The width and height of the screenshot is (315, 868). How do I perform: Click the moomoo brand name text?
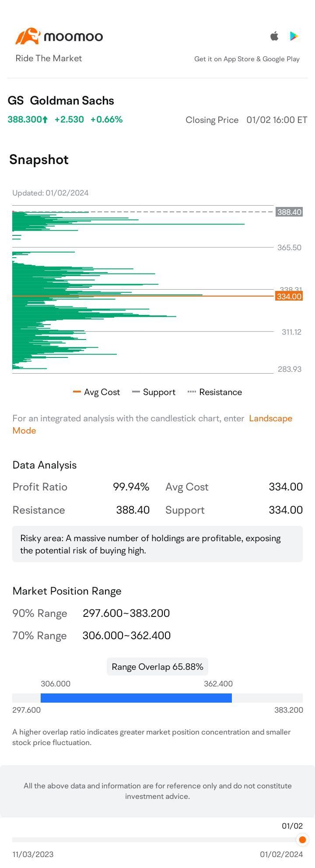point(73,37)
